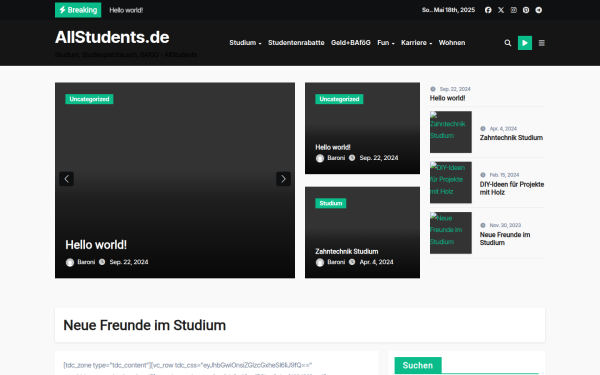The height and width of the screenshot is (375, 600).
Task: Click Baroni author on Zahntechnik Studium card
Action: [x=336, y=262]
